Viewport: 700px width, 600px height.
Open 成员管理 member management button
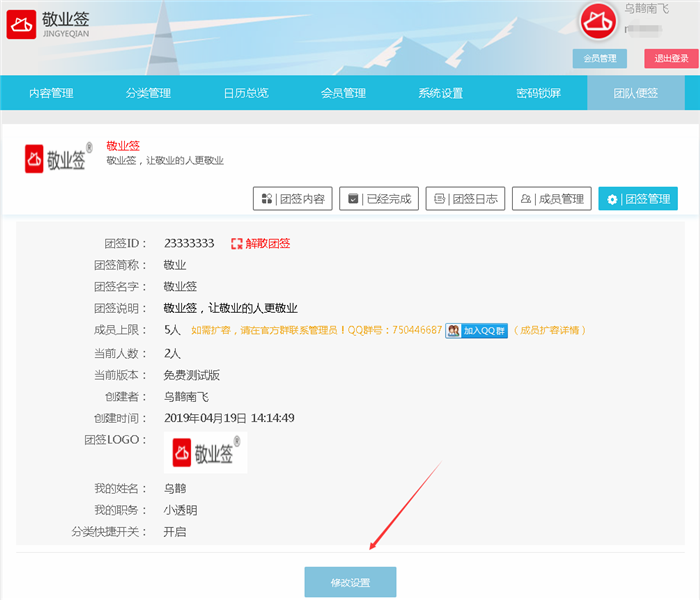(551, 199)
